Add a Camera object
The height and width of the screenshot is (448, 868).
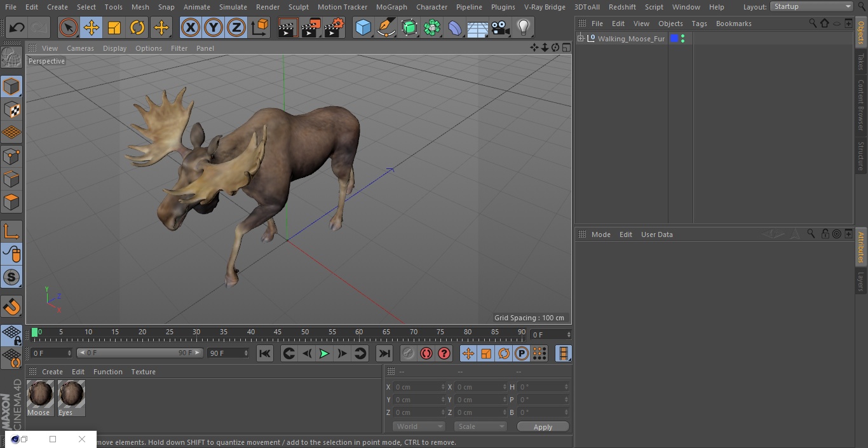tap(500, 27)
